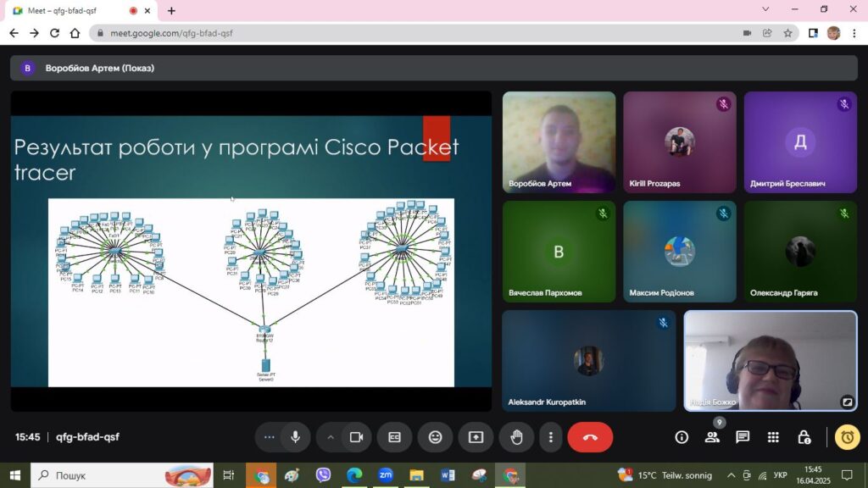Select the Meet – qfg-bfad-qsf tab
Image resolution: width=868 pixels, height=488 pixels.
[79, 10]
